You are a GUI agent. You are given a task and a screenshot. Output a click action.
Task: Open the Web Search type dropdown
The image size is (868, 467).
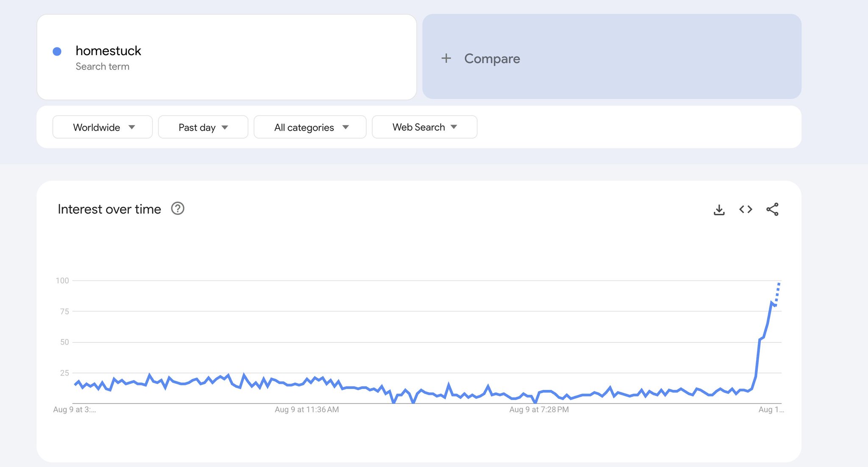[424, 127]
